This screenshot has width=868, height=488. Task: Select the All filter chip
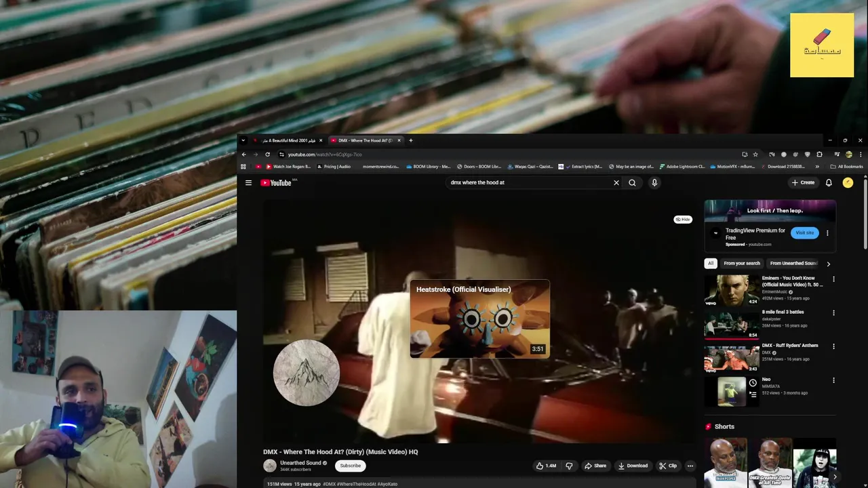pyautogui.click(x=711, y=263)
